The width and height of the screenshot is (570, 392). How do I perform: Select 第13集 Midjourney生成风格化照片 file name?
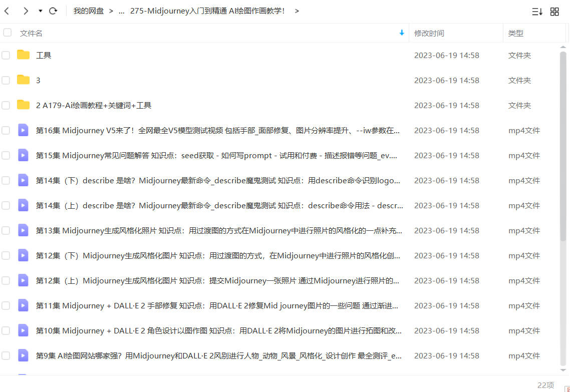coord(219,231)
